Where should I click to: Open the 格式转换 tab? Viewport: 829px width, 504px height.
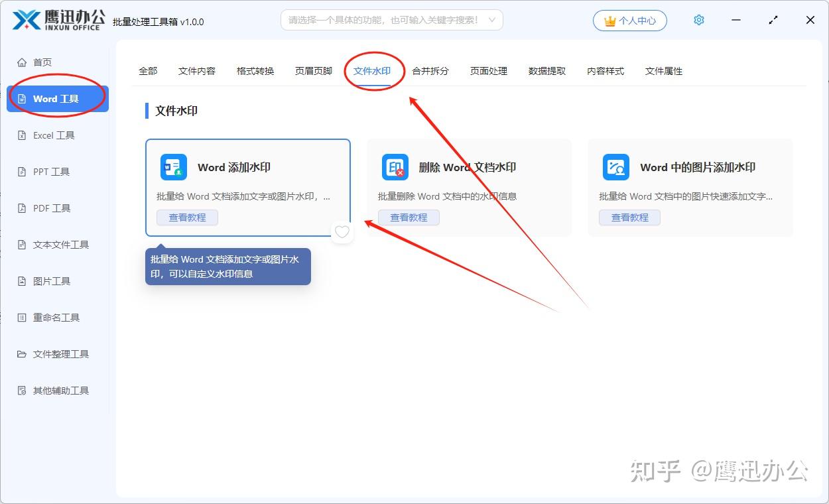tap(255, 71)
